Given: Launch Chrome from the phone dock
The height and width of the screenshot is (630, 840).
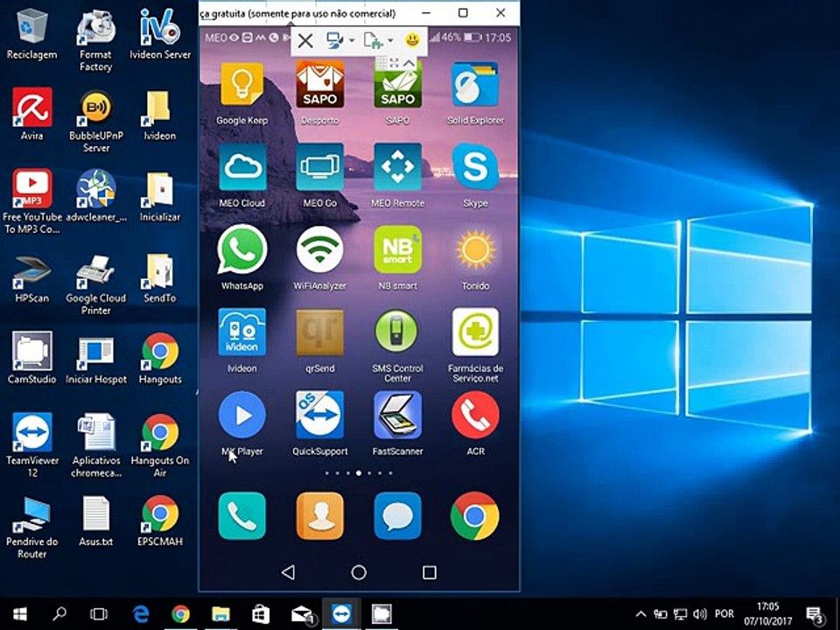Looking at the screenshot, I should 475,515.
